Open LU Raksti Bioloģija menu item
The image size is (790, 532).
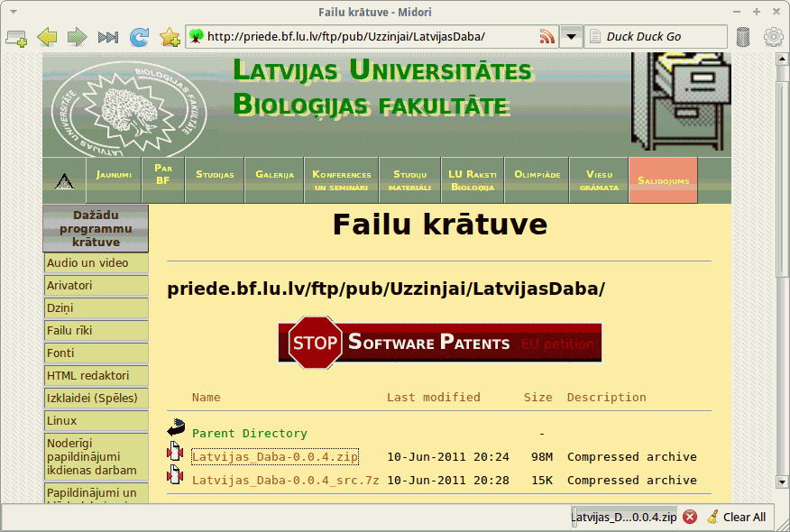(x=472, y=180)
